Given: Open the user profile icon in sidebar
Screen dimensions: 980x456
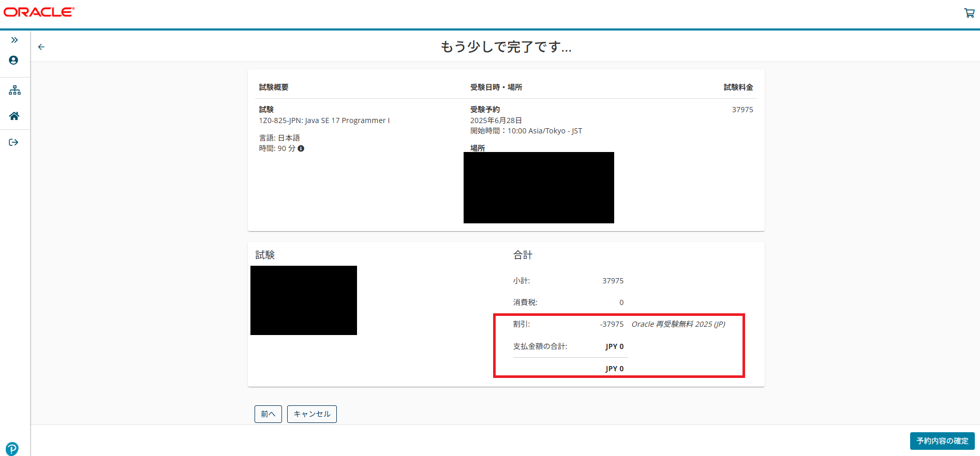Looking at the screenshot, I should 14,60.
